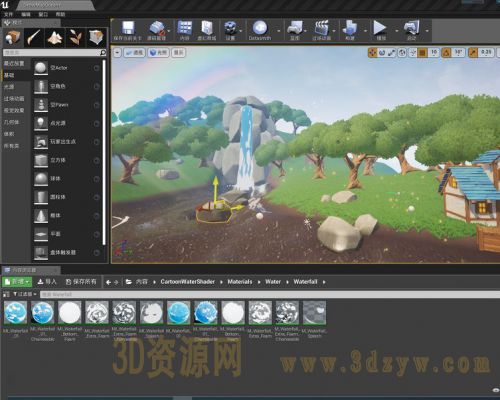Open the 文件 menu
This screenshot has height=400, width=500.
[8, 14]
